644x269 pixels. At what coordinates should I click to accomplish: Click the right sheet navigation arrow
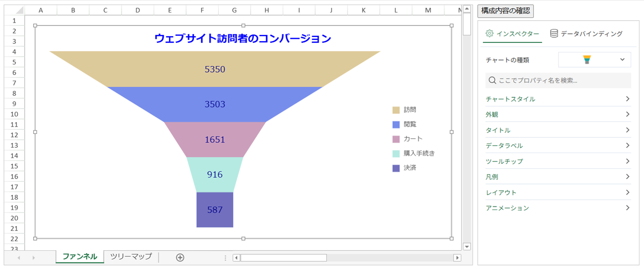34,256
